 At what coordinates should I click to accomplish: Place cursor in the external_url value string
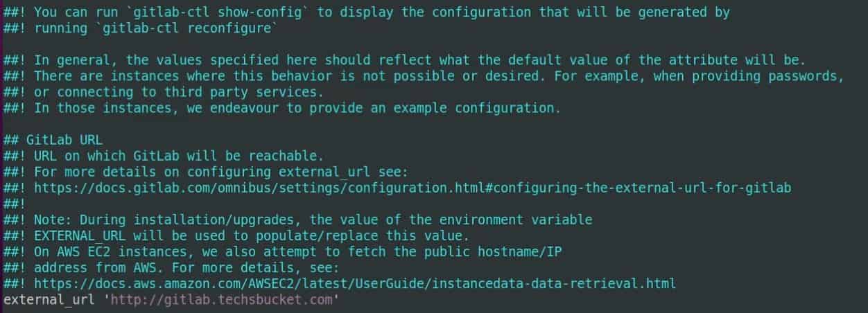(225, 300)
